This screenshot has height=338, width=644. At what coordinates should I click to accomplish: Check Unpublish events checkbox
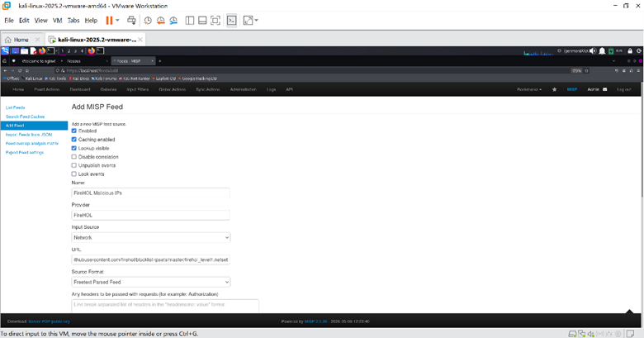click(74, 165)
